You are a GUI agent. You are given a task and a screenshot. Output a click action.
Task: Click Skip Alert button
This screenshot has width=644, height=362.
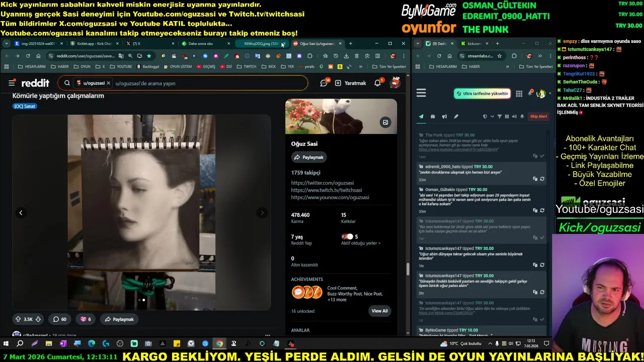538,117
